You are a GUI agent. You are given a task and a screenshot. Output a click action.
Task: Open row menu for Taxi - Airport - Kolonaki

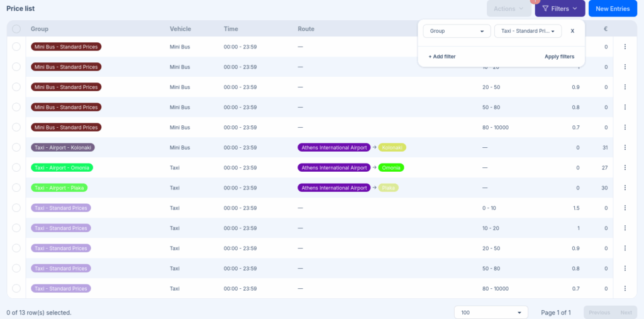click(x=625, y=147)
